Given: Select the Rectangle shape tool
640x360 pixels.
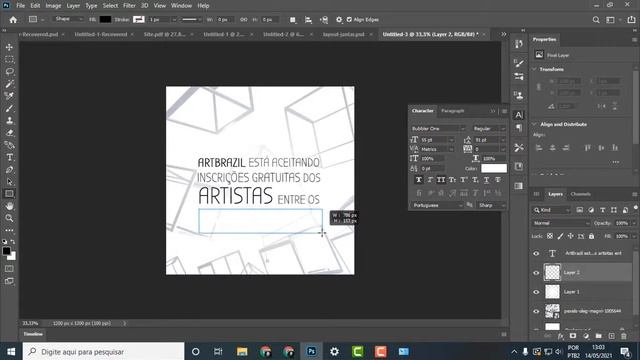Looking at the screenshot, I should point(9,194).
